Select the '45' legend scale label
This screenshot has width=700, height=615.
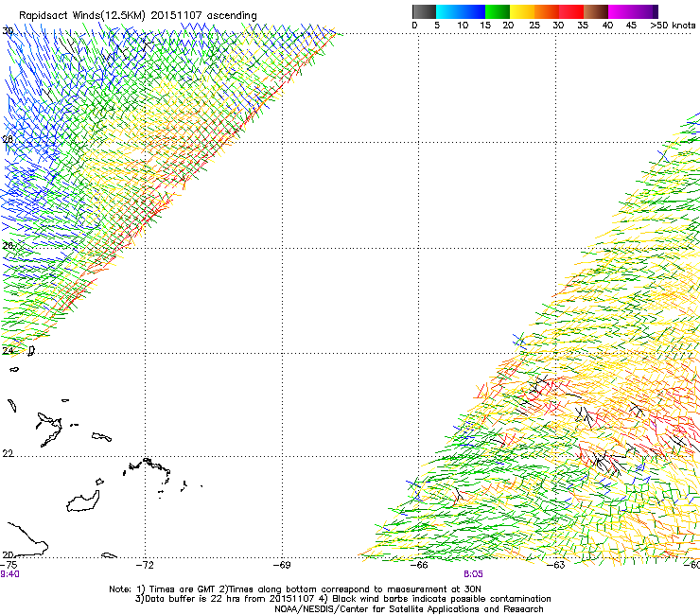coord(631,26)
